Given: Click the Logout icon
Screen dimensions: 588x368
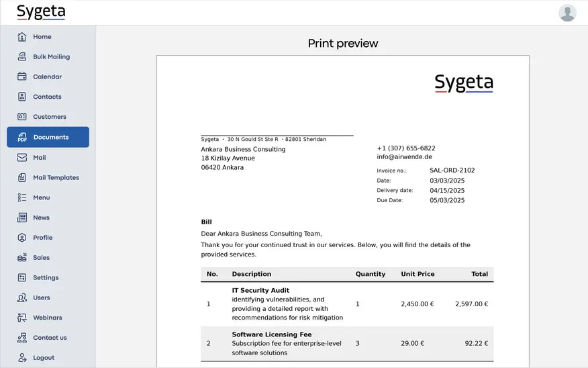Looking at the screenshot, I should click(22, 358).
